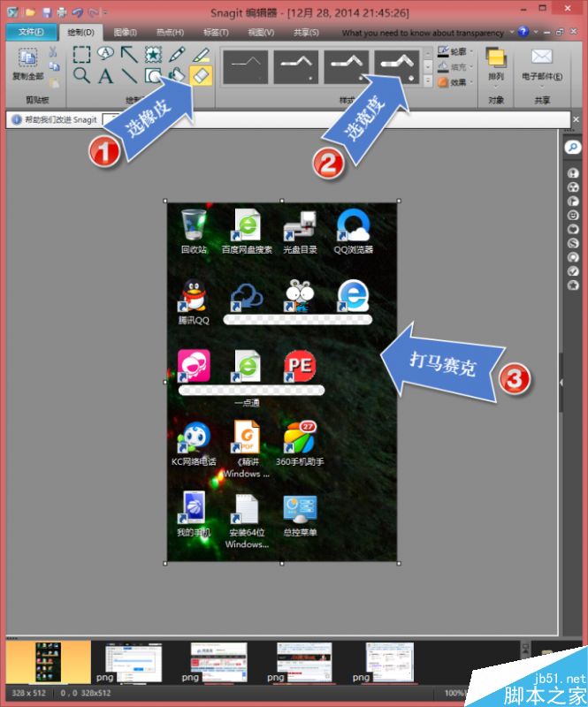This screenshot has height=707, width=588.
Task: Collapse the right side panel handle
Action: pos(561,383)
